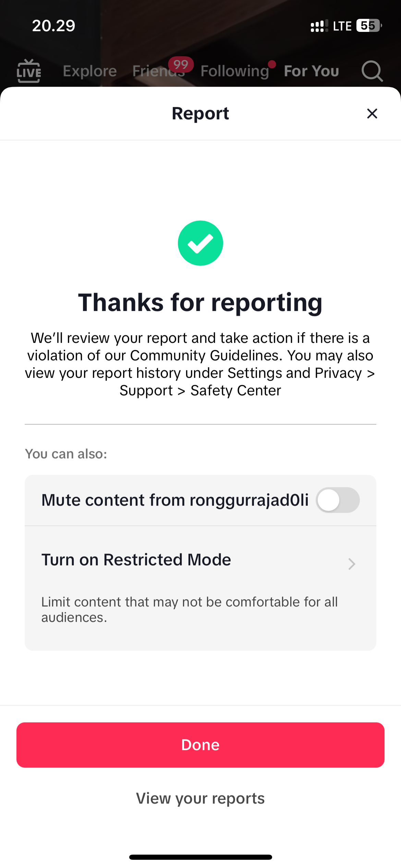Open the search magnifier icon
Image resolution: width=401 pixels, height=868 pixels.
372,71
